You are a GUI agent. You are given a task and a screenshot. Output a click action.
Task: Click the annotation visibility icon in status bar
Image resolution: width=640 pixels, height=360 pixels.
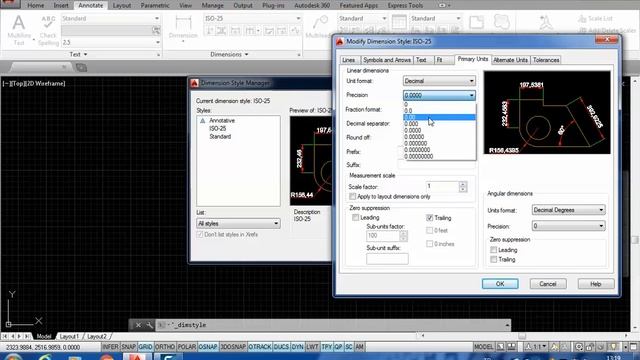pyautogui.click(x=554, y=347)
